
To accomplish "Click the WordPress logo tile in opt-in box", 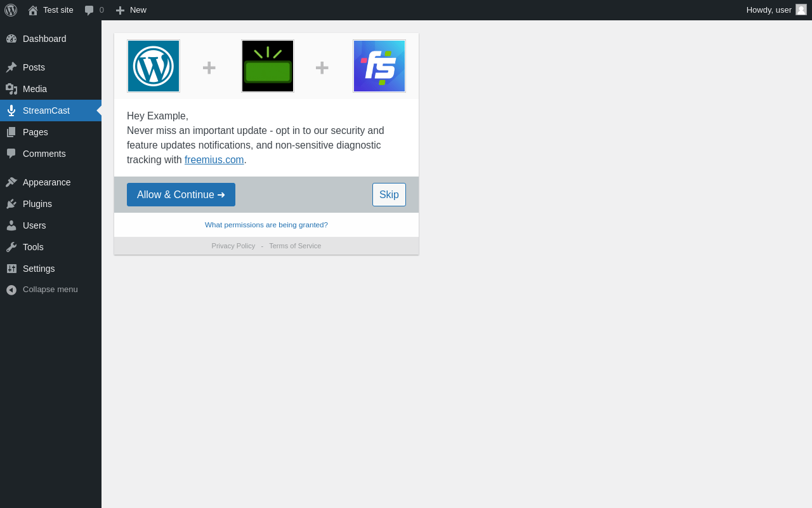I will [154, 66].
